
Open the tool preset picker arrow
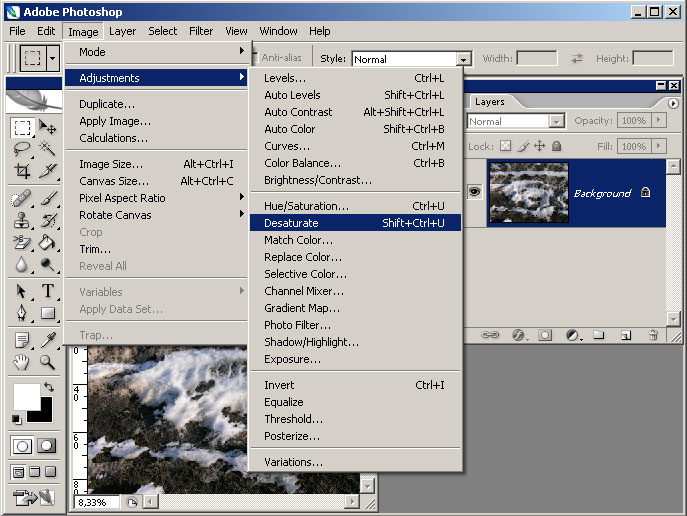52,58
